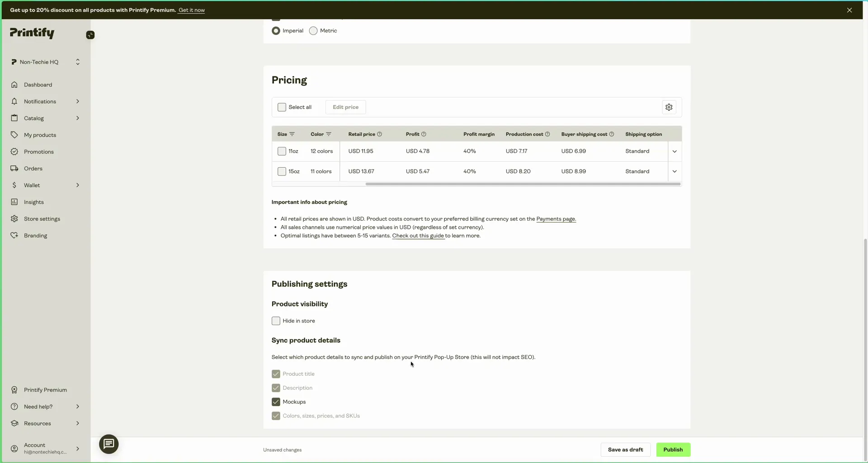The width and height of the screenshot is (868, 463).
Task: Click the chat support bubble icon
Action: pos(108,444)
